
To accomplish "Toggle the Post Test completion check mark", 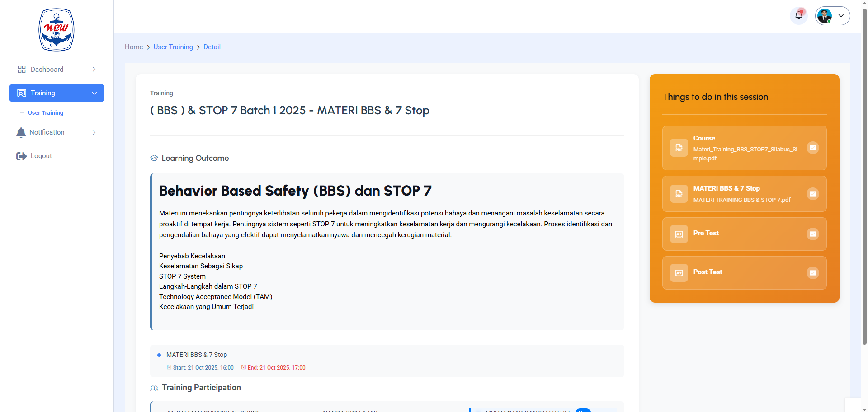I will tap(813, 273).
